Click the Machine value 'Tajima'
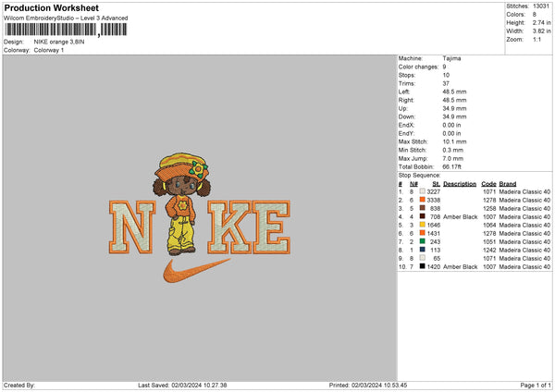The height and width of the screenshot is (392, 555). pyautogui.click(x=451, y=58)
